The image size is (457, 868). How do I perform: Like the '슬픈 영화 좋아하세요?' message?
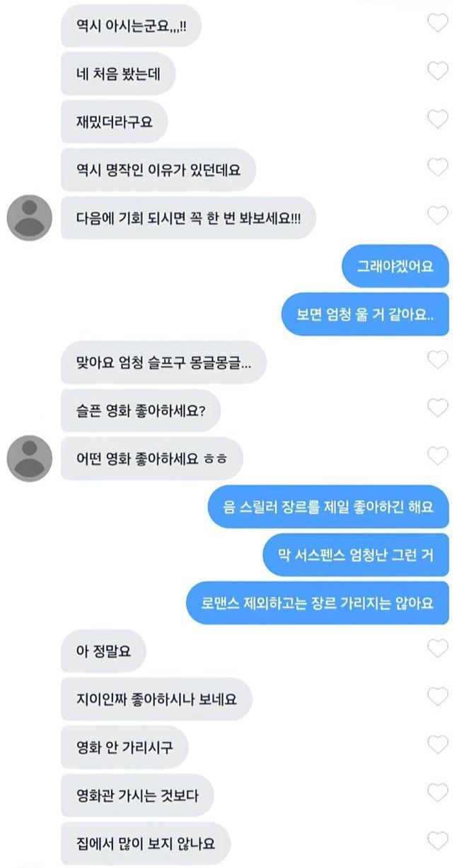pyautogui.click(x=438, y=408)
